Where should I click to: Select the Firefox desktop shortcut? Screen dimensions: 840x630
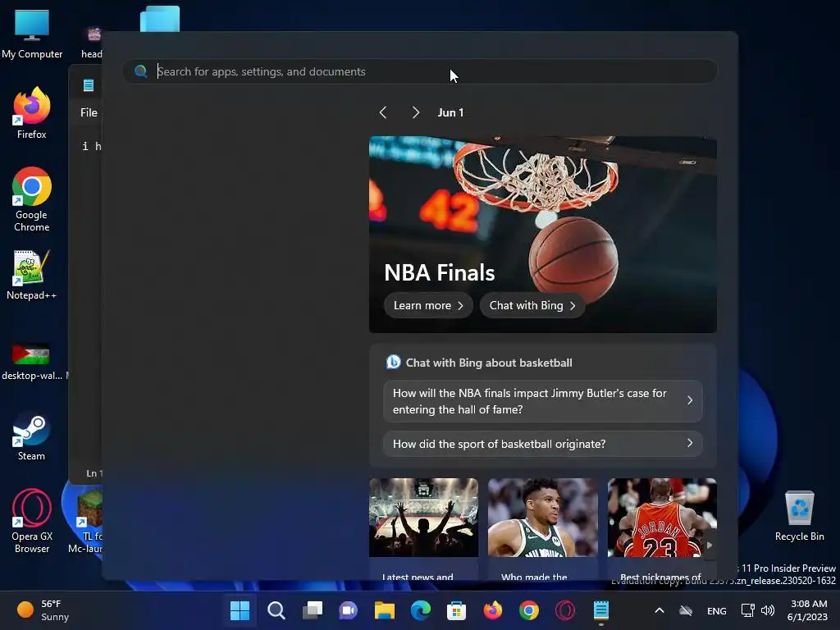click(32, 113)
